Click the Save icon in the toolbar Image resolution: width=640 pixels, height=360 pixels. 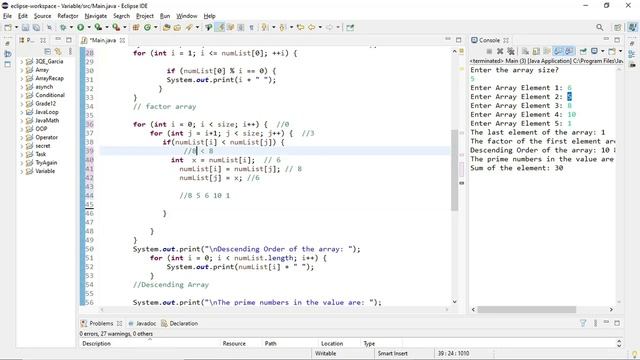pos(25,27)
